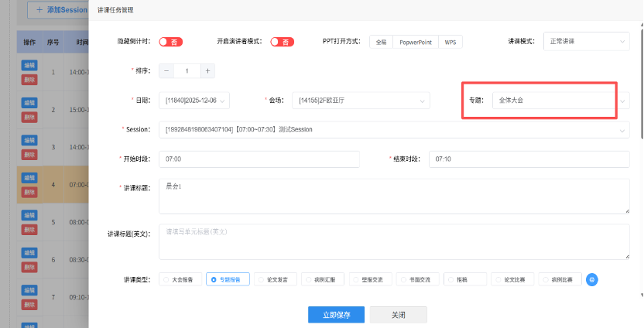
Task: Open the Session dropdown list
Action: pyautogui.click(x=393, y=130)
